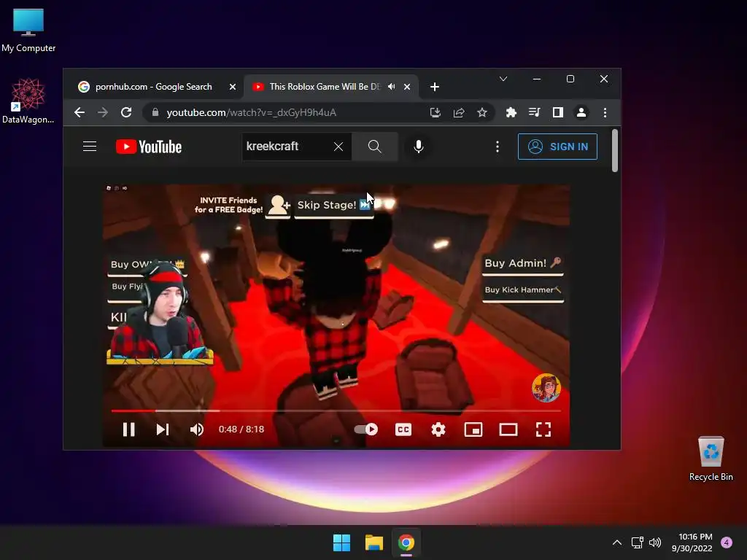
Task: Open Chrome profile avatar
Action: coord(581,112)
